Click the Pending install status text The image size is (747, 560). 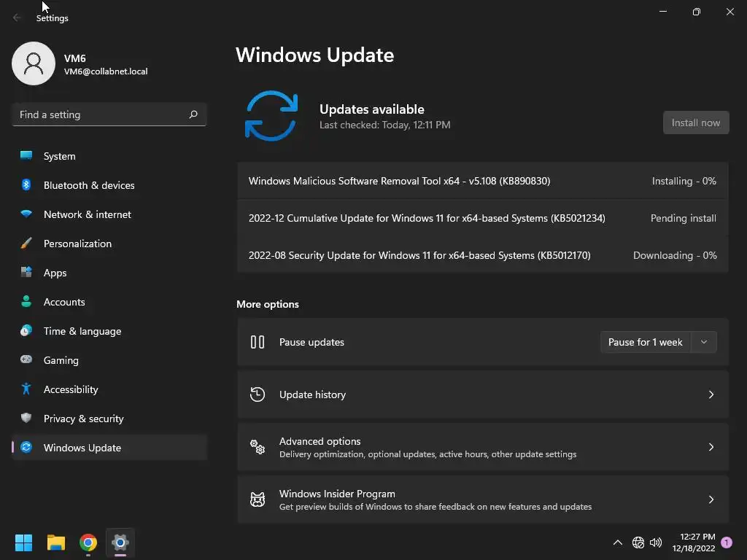pyautogui.click(x=683, y=218)
